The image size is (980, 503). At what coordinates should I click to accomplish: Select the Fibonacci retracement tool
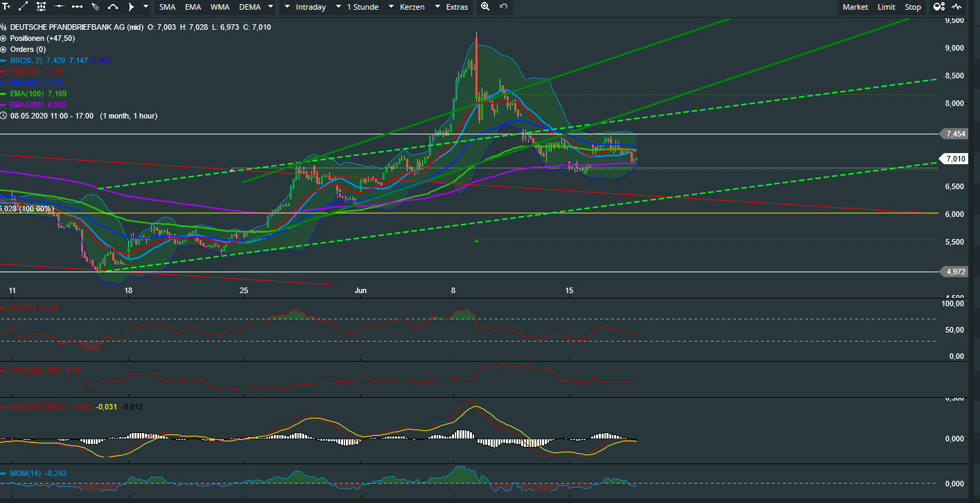[41, 7]
